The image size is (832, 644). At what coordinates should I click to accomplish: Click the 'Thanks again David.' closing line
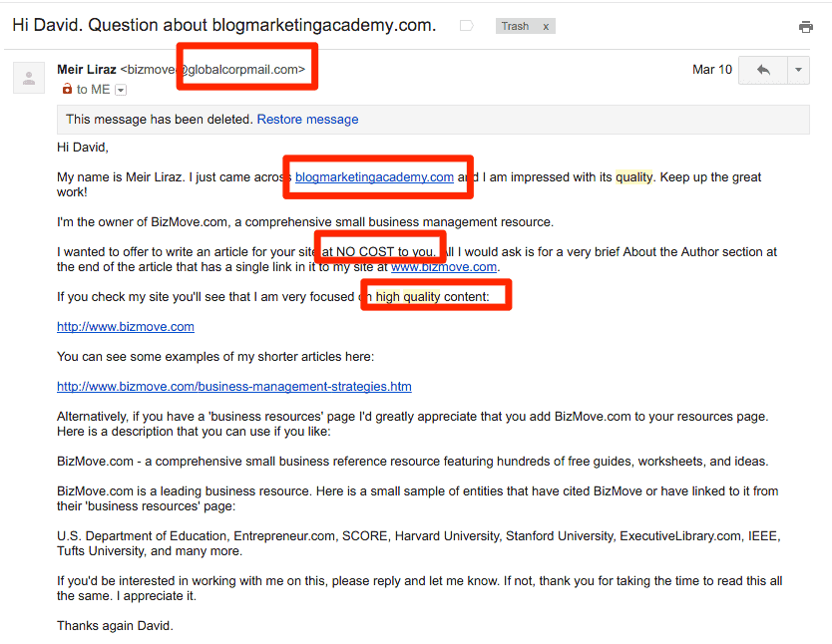[x=115, y=626]
